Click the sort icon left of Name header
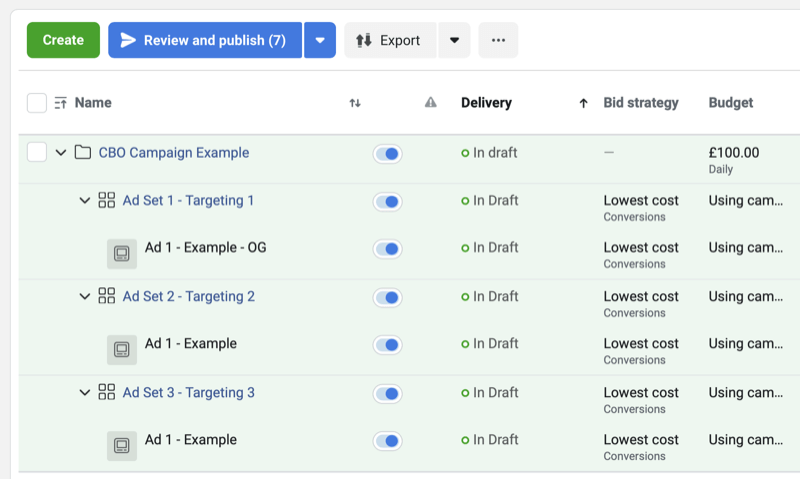Screen dimensions: 800x479 point(61,102)
